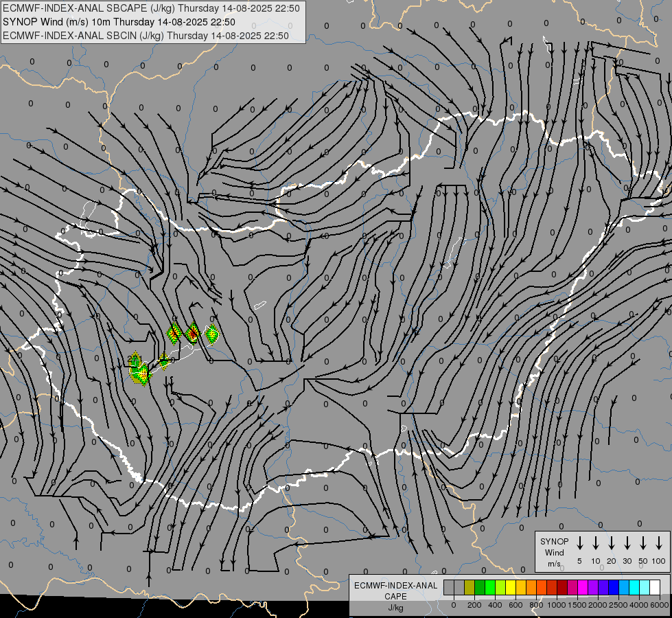The image size is (672, 618).
Task: Click the 20 m/s wind arrow in legend
Action: point(611,543)
